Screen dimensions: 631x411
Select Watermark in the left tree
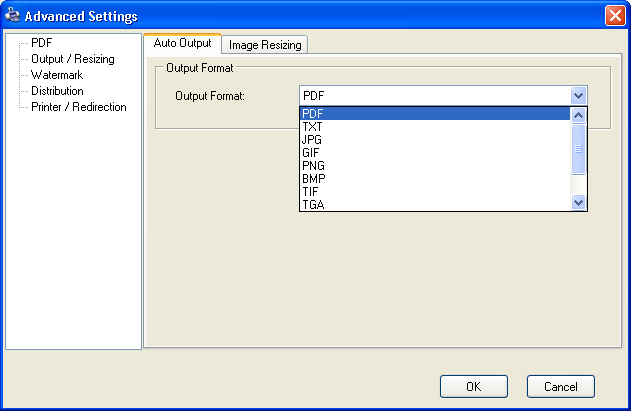coord(56,75)
